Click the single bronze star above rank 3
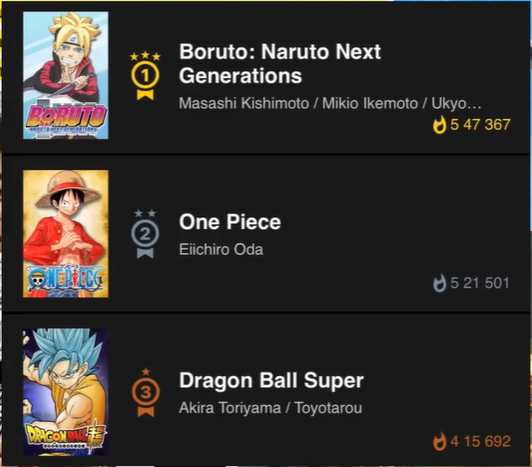 click(x=146, y=372)
